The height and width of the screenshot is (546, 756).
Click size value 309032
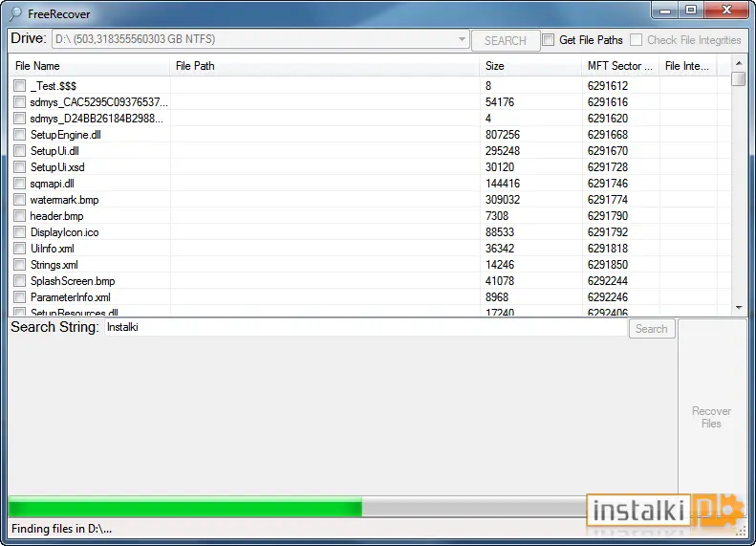[503, 200]
